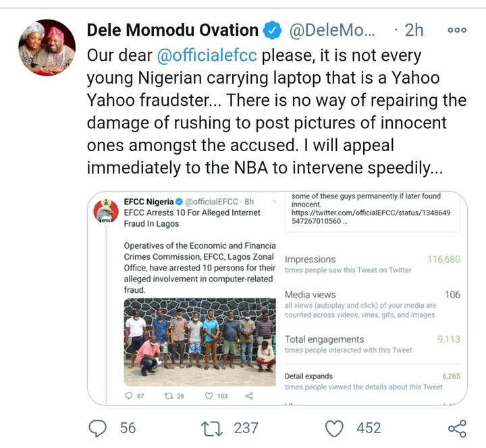486x448 pixels.
Task: Select the Detail expands analytics row
Action: (x=373, y=381)
